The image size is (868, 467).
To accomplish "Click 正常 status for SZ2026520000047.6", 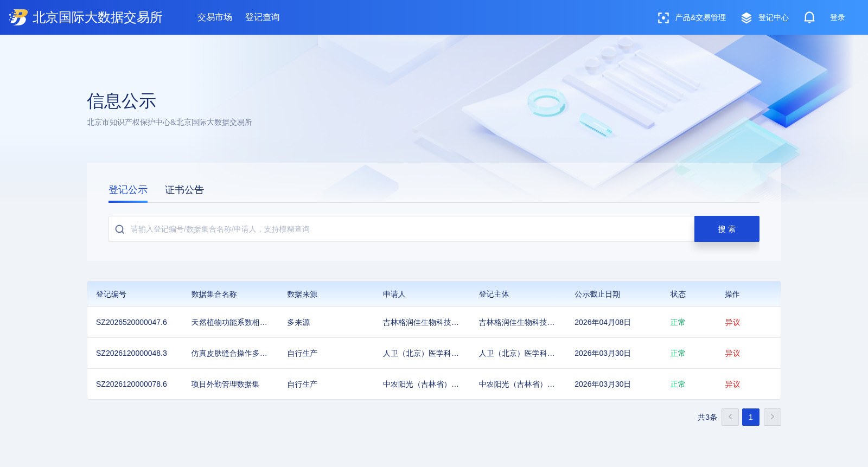I will coord(678,322).
